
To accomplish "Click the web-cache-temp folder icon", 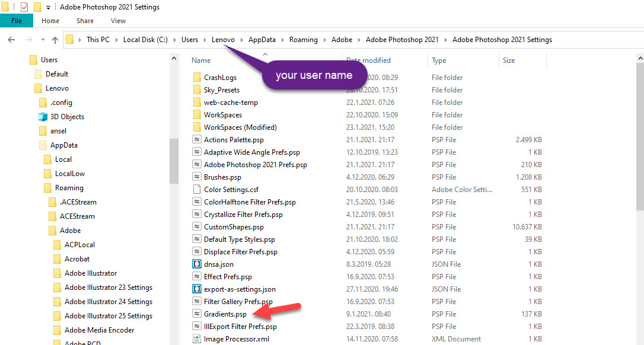I will click(x=197, y=103).
